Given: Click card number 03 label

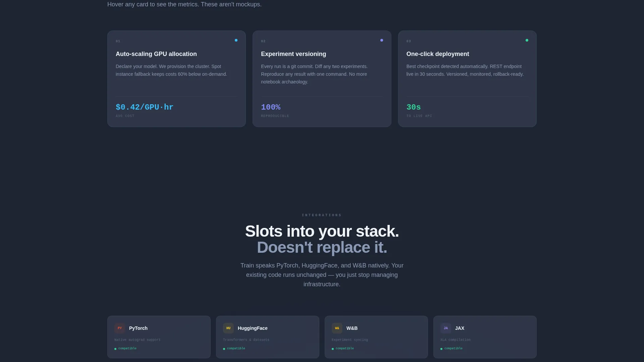Looking at the screenshot, I should 409,41.
